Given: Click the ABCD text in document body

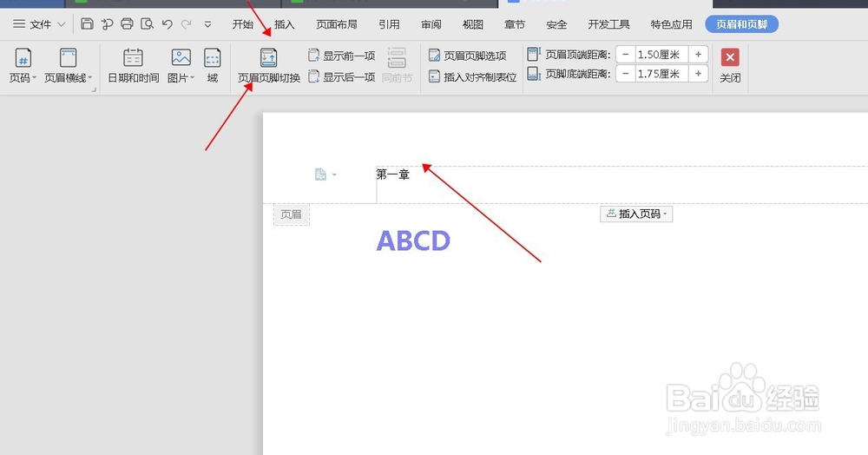Looking at the screenshot, I should [x=413, y=241].
